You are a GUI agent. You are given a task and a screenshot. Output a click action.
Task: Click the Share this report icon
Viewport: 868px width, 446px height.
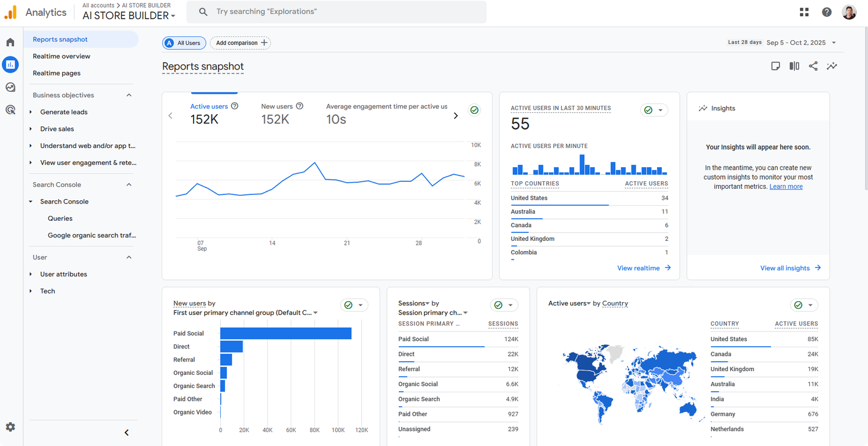tap(813, 66)
